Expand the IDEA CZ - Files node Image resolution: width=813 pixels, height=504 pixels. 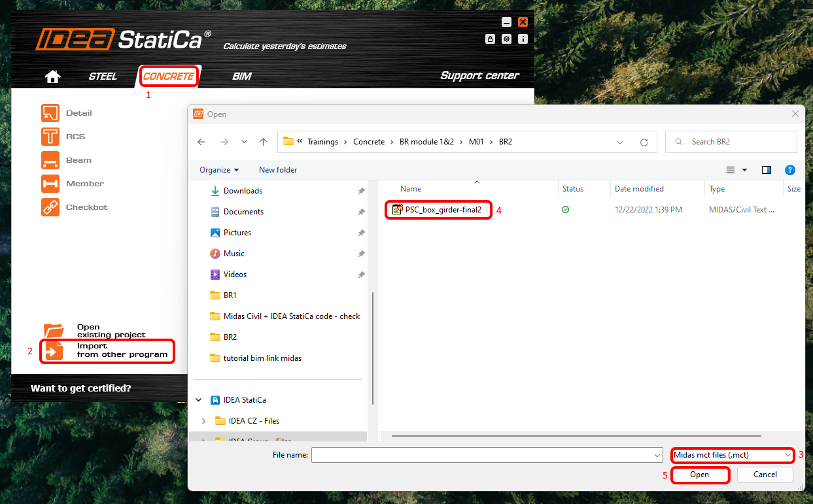tap(203, 421)
